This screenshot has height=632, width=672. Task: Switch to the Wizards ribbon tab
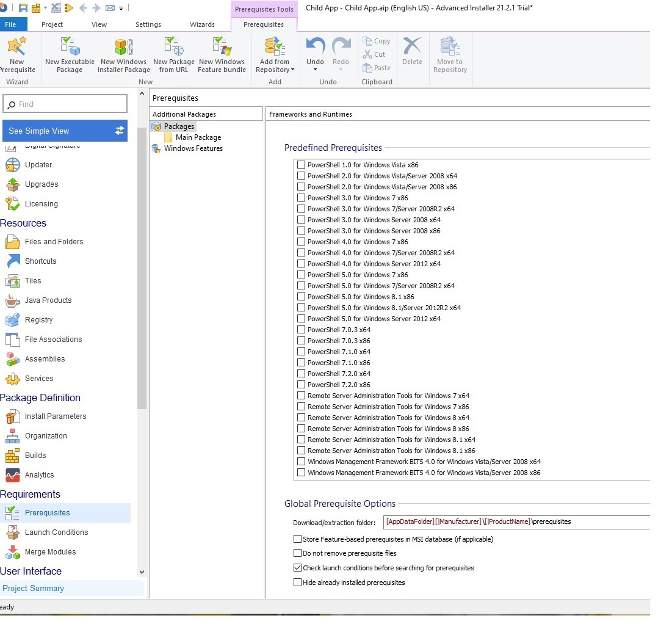coord(202,24)
